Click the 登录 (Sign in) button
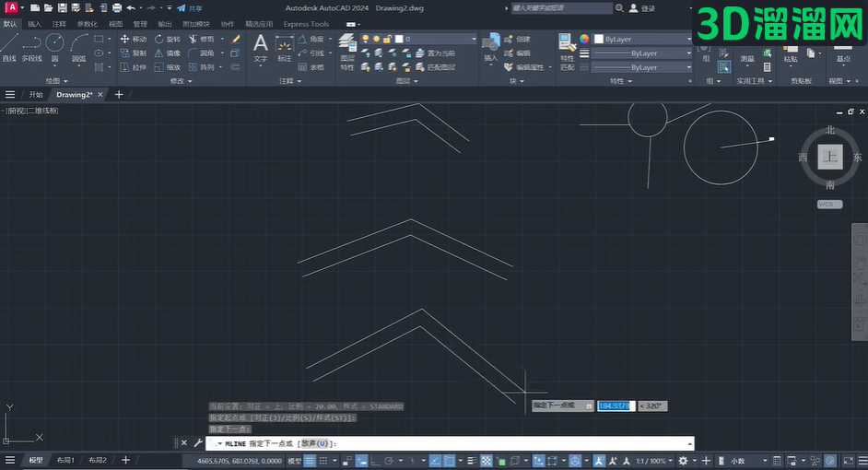This screenshot has width=868, height=470. click(642, 8)
